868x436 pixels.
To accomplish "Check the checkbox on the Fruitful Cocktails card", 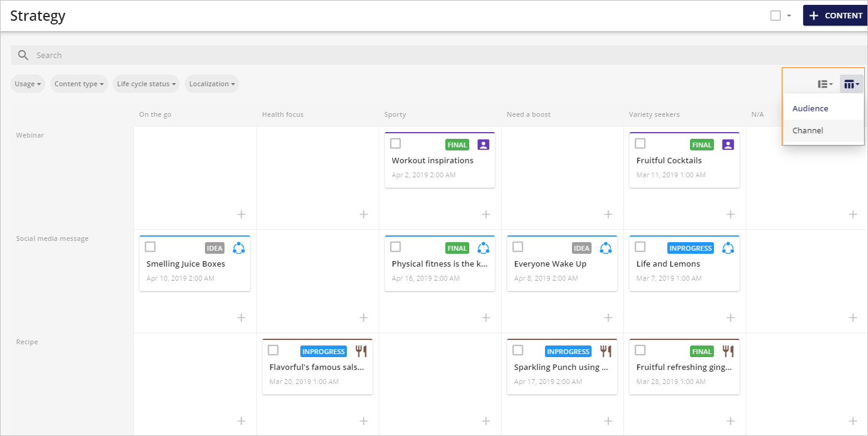I will tap(640, 142).
